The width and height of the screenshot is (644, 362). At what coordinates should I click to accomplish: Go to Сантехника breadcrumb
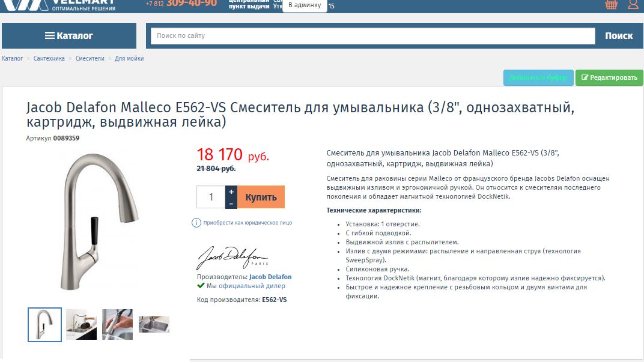pos(49,58)
